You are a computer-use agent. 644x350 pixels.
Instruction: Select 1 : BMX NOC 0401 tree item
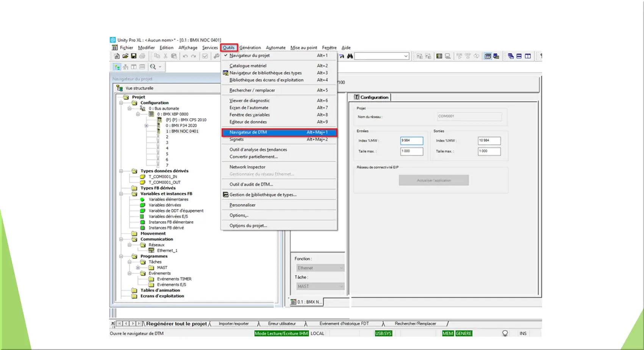[182, 131]
